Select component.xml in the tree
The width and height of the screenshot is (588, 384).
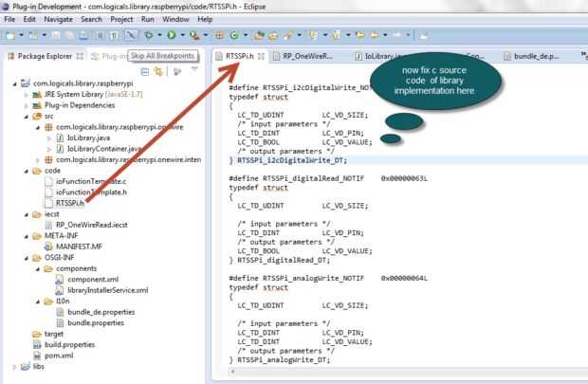tap(93, 280)
